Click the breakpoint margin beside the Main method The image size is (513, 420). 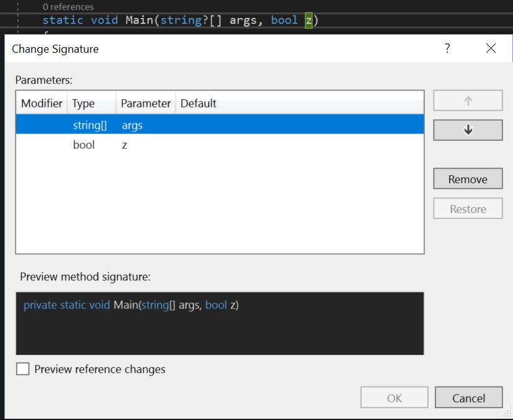[x=6, y=20]
